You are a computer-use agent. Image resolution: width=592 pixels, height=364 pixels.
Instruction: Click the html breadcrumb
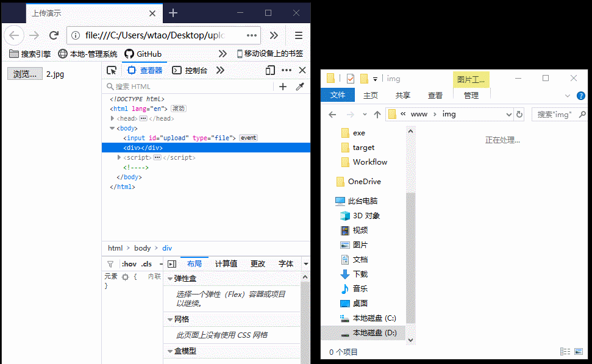pos(115,248)
